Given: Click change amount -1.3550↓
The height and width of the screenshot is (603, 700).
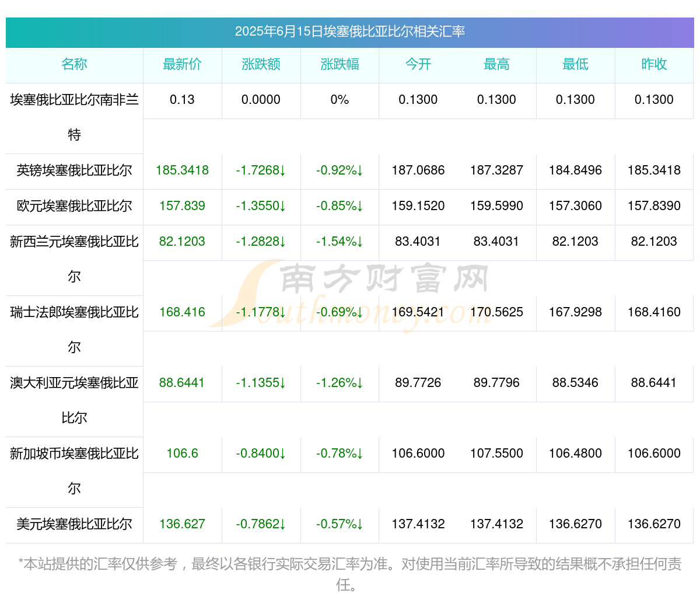Looking at the screenshot, I should pos(261,206).
